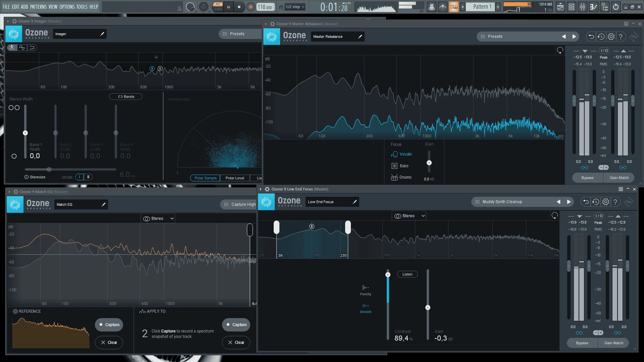This screenshot has height=362, width=644.
Task: Capture the reference spectrum in Match EQ
Action: (x=109, y=325)
